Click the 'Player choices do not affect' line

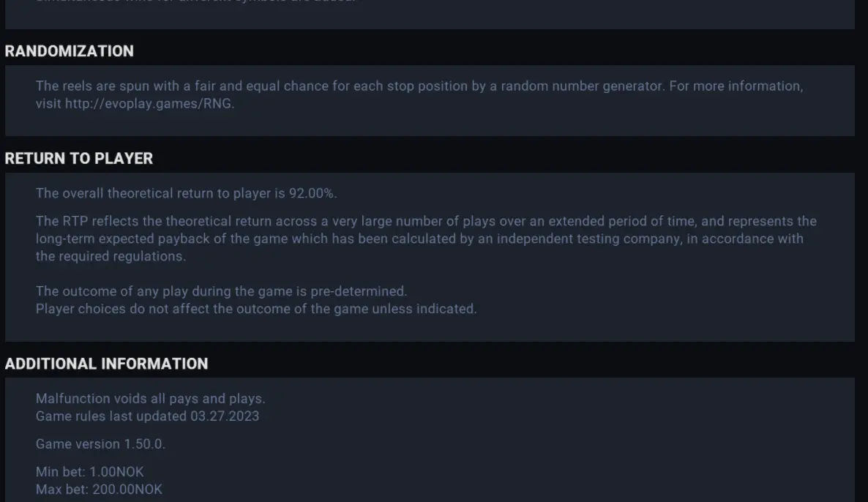(256, 309)
